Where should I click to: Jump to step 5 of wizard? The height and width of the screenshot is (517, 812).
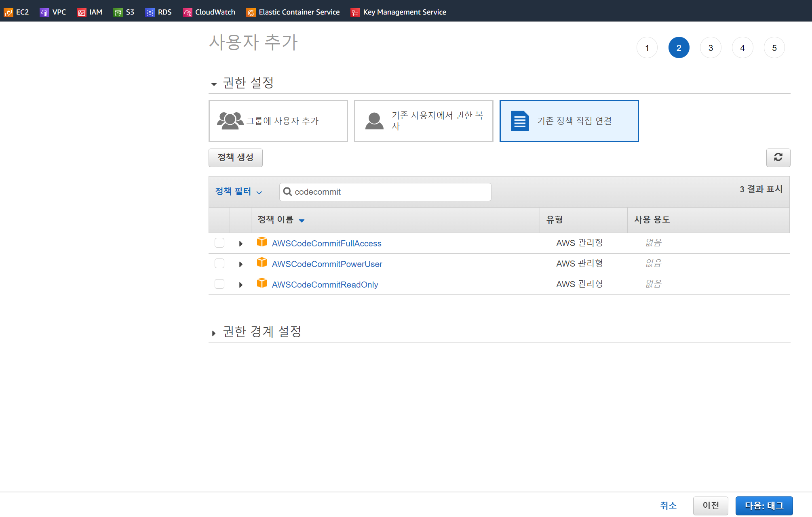click(x=774, y=48)
